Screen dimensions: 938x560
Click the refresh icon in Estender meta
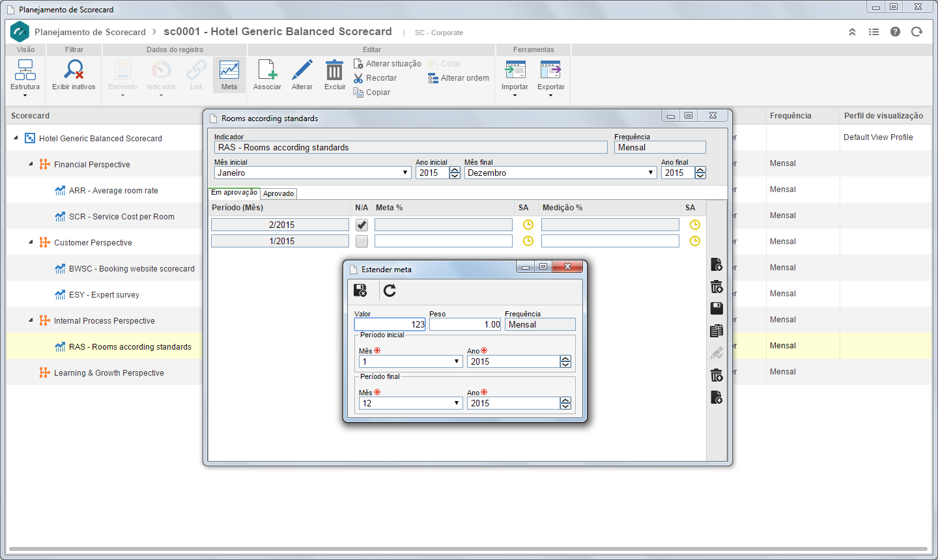pyautogui.click(x=390, y=290)
